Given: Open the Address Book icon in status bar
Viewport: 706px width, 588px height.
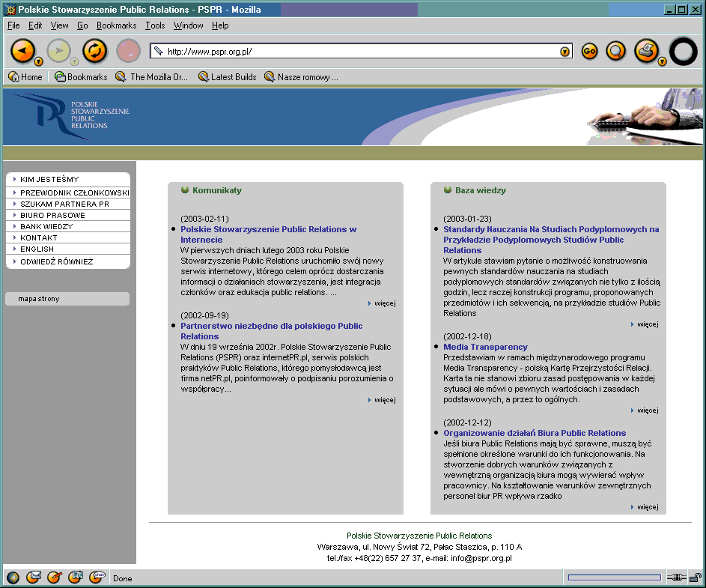Looking at the screenshot, I should tap(76, 577).
